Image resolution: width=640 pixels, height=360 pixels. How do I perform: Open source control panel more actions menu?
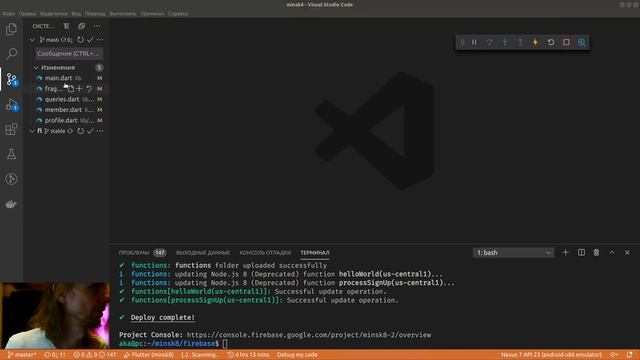pyautogui.click(x=97, y=26)
